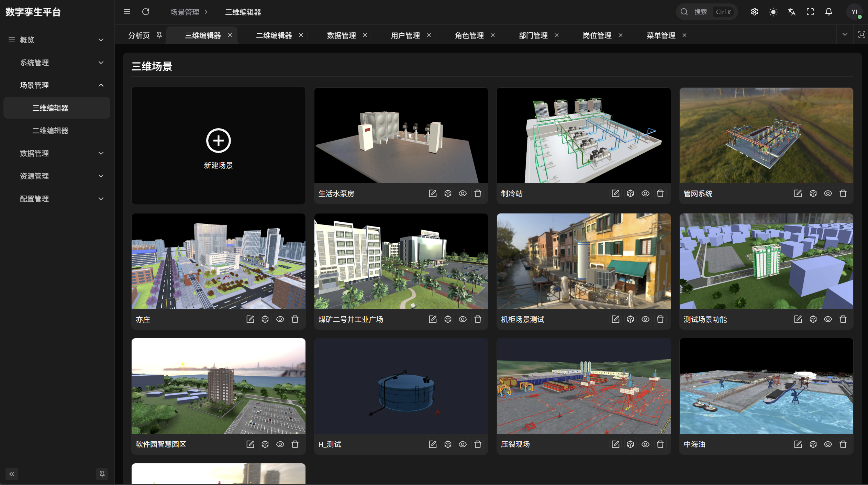868x485 pixels.
Task: Click the eye icon for 中海油 scene
Action: (828, 444)
